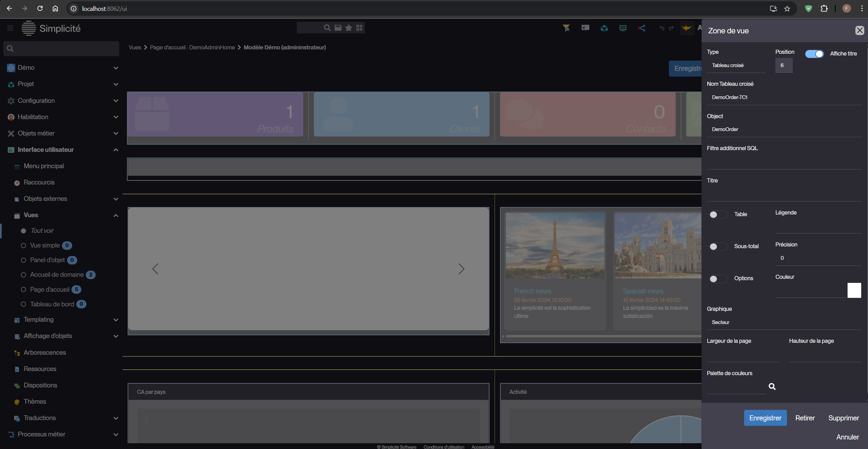
Task: Enable the Sous-total switch
Action: coord(718,246)
